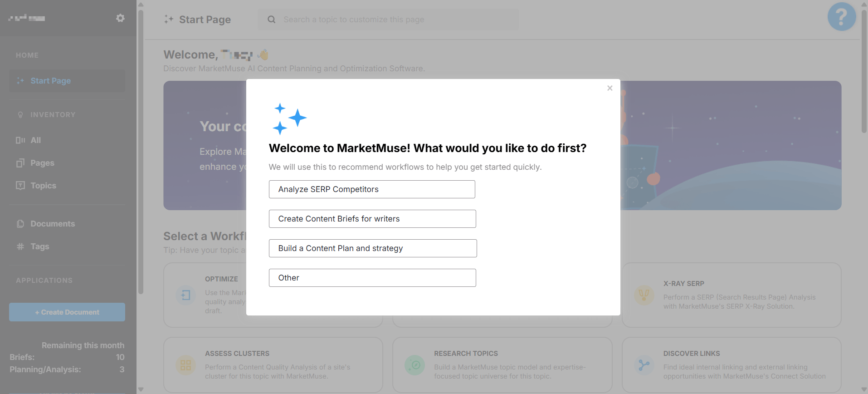Choose Analyze SERP Competitors option
Image resolution: width=868 pixels, height=394 pixels.
pos(372,189)
